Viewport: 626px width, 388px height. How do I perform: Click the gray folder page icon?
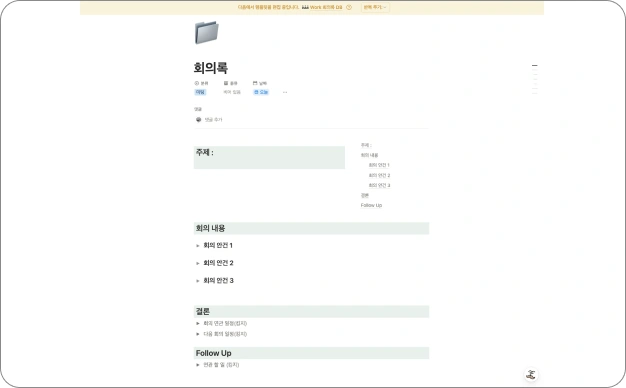tap(207, 32)
